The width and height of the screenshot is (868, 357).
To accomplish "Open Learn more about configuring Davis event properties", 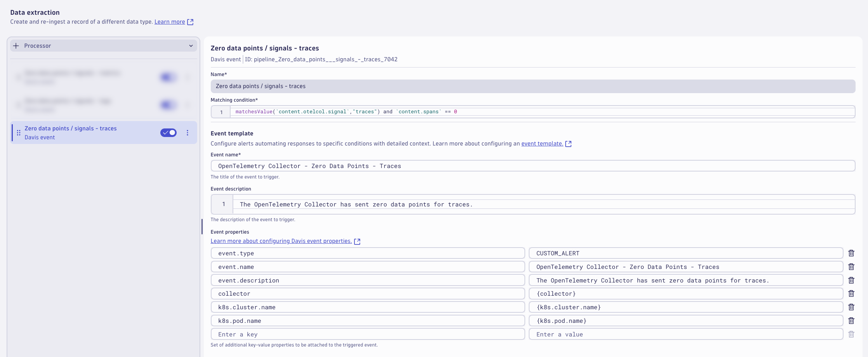I will click(x=281, y=241).
